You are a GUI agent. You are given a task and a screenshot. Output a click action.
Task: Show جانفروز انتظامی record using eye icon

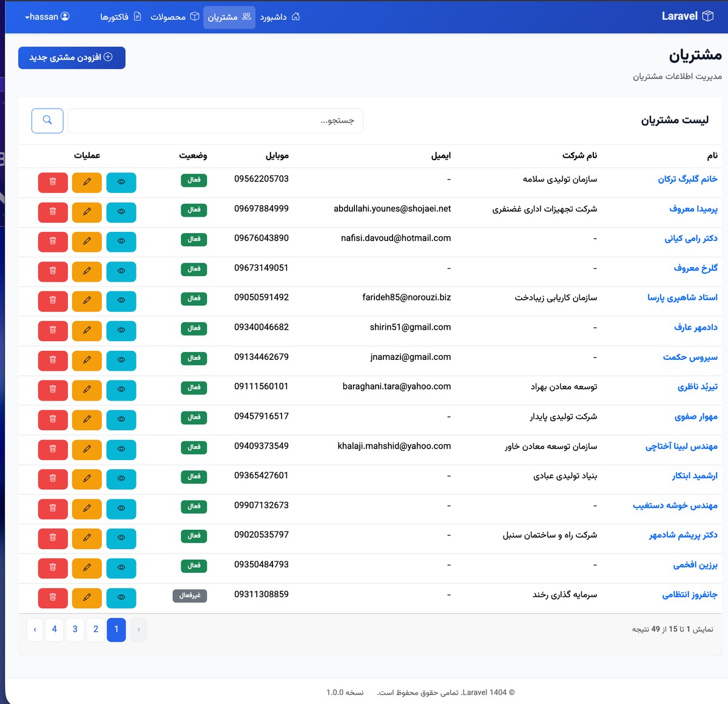[121, 598]
